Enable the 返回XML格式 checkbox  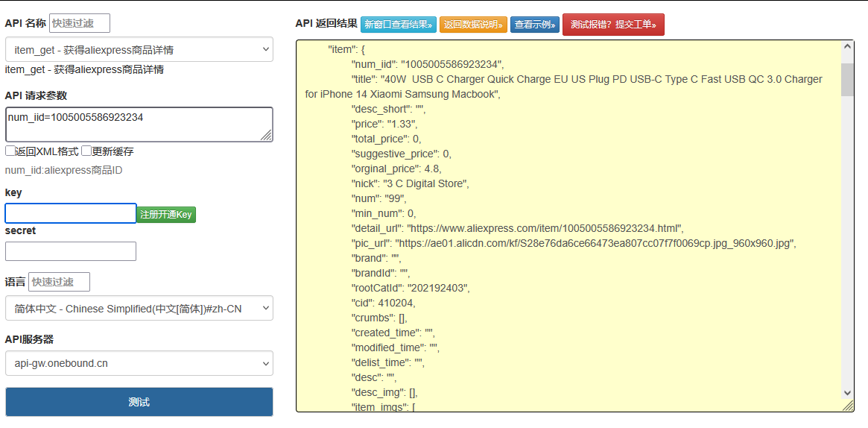click(x=10, y=151)
